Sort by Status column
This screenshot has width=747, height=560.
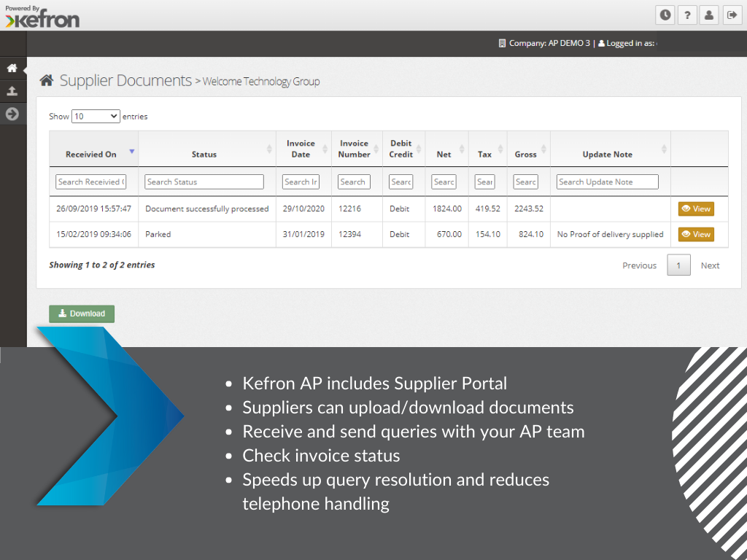pos(206,149)
